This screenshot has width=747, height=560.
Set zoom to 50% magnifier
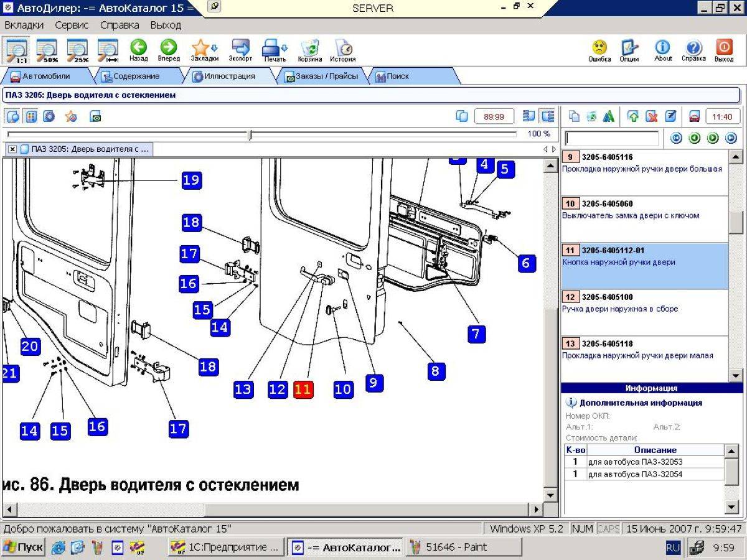coord(47,50)
